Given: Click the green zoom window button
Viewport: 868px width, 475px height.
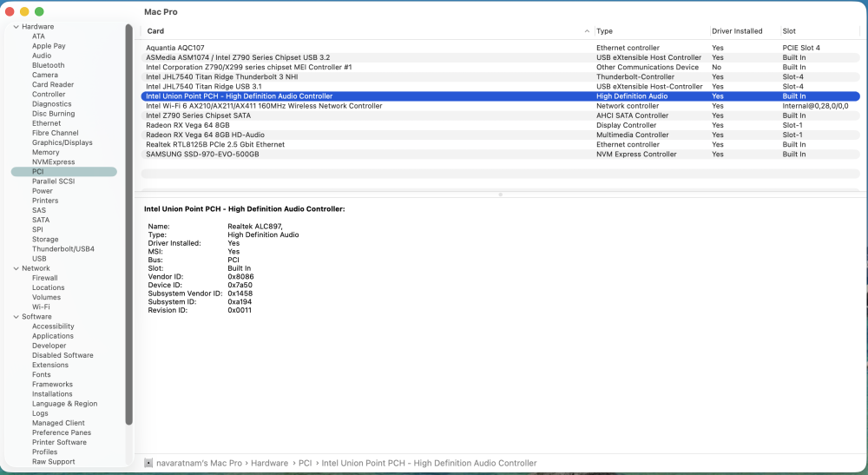Looking at the screenshot, I should [x=39, y=11].
